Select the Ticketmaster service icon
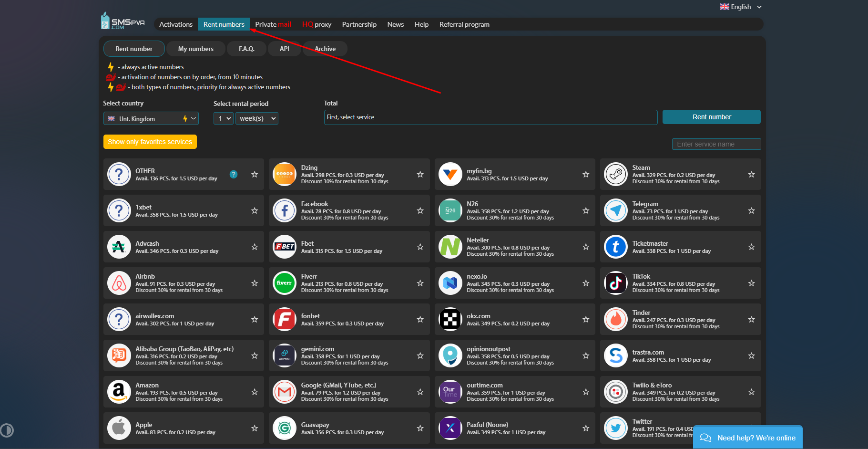This screenshot has width=868, height=449. [x=616, y=247]
